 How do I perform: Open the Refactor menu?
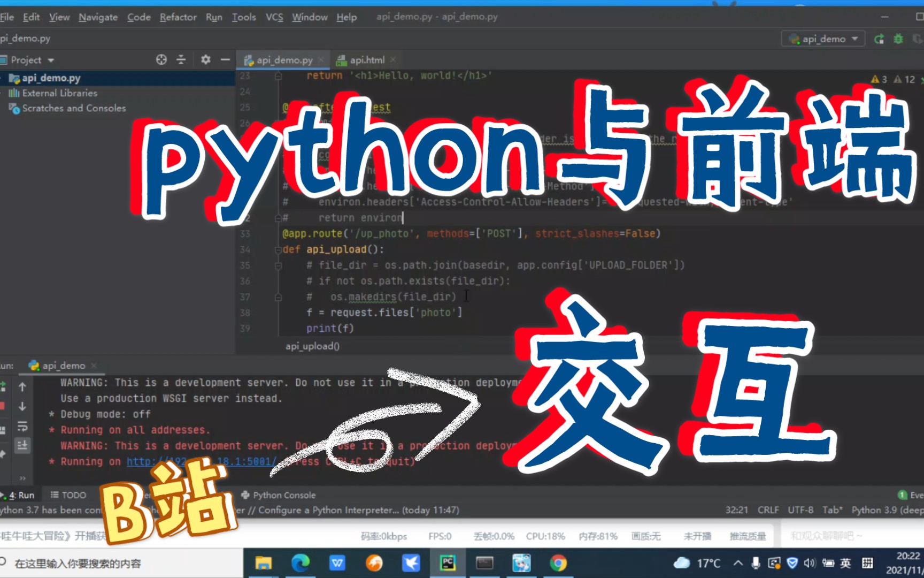(x=178, y=17)
